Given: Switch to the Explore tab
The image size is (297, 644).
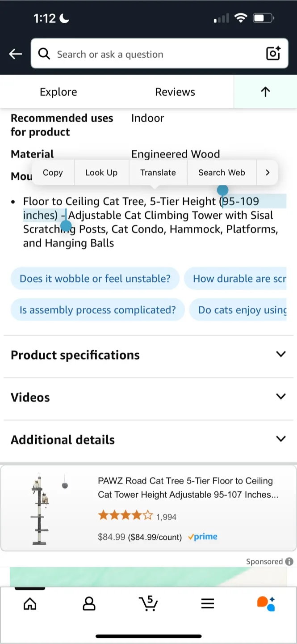Looking at the screenshot, I should coord(58,92).
